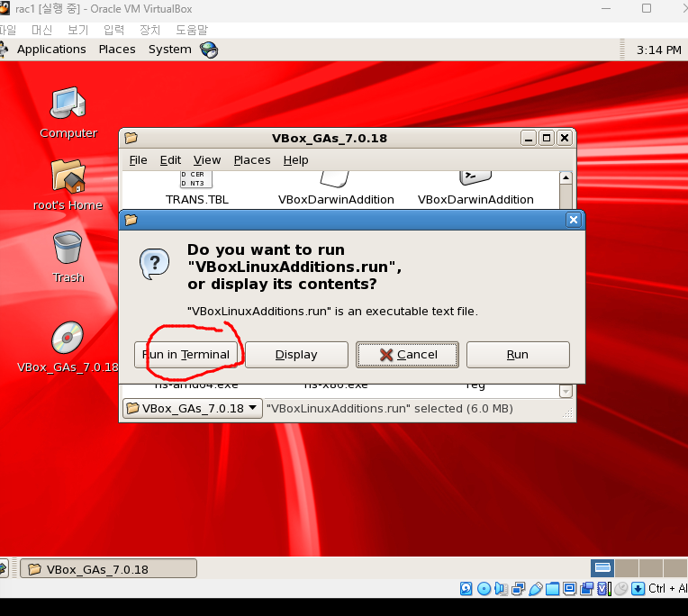Cancel the run file dialog
688x616 pixels.
coord(408,355)
